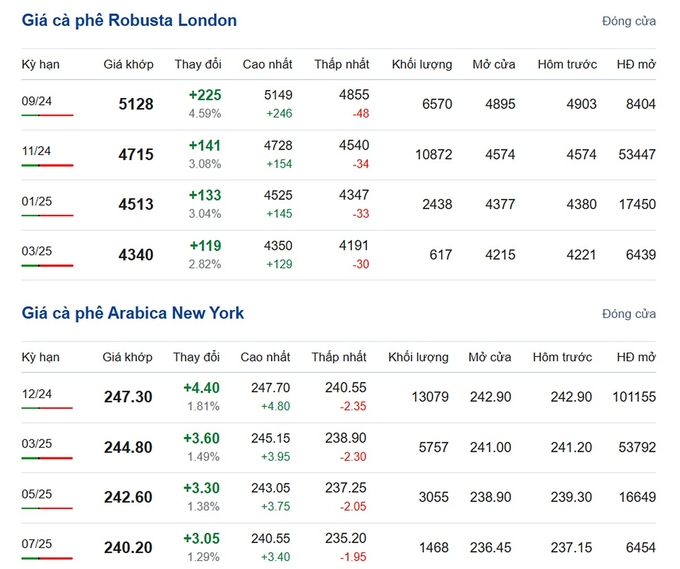Click the volume value 617
The image size is (680, 569).
441,255
